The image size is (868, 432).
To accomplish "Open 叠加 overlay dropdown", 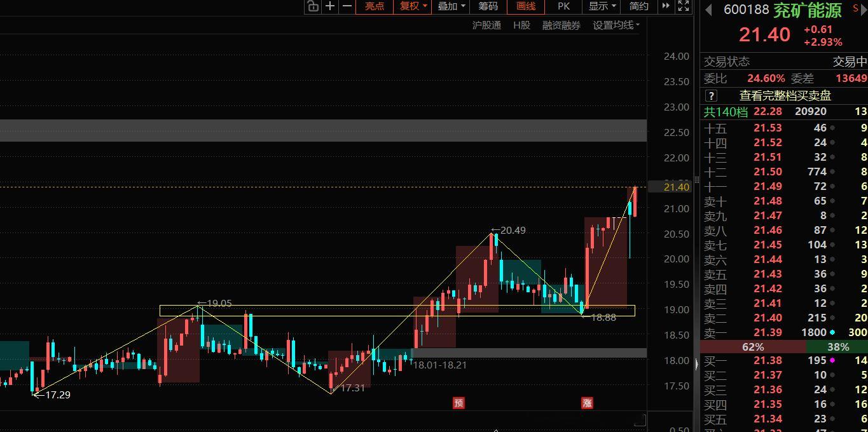I will [451, 6].
